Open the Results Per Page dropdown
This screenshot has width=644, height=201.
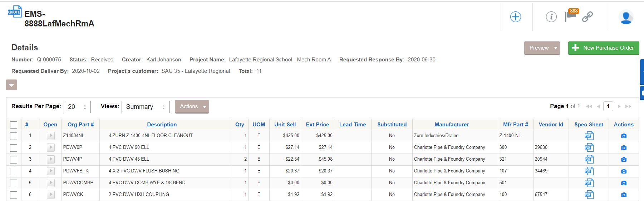[x=77, y=107]
